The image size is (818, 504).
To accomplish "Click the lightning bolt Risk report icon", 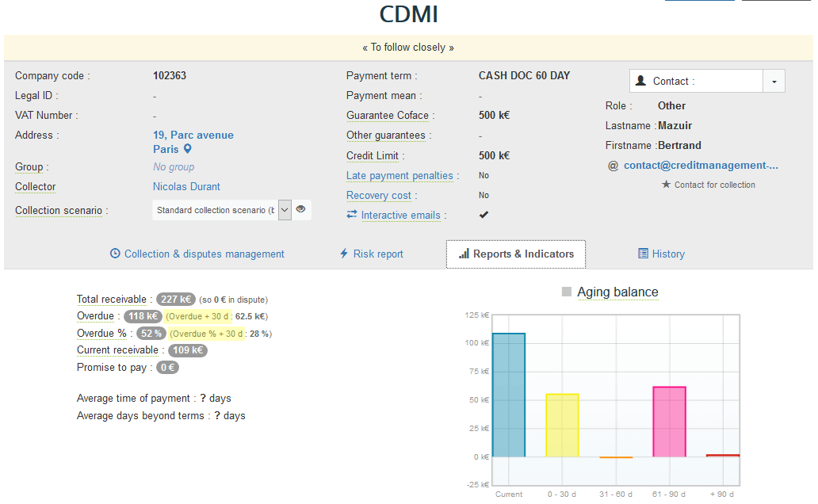I will pyautogui.click(x=344, y=254).
